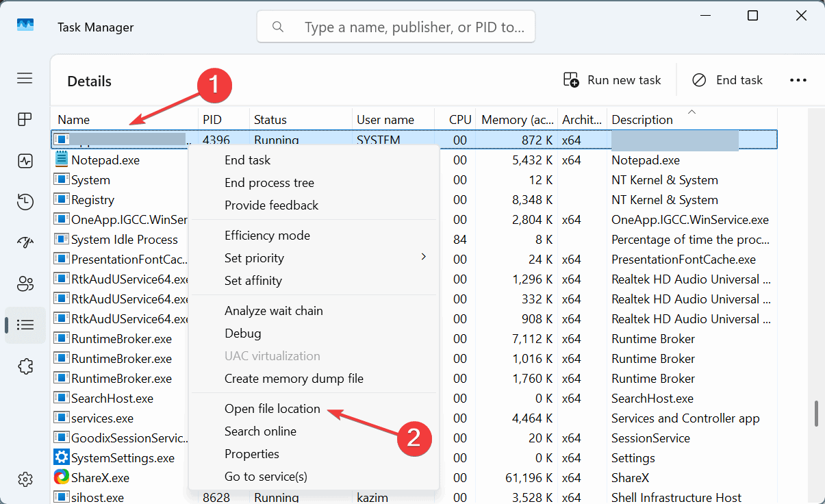Expand the Set priority submenu

314,257
